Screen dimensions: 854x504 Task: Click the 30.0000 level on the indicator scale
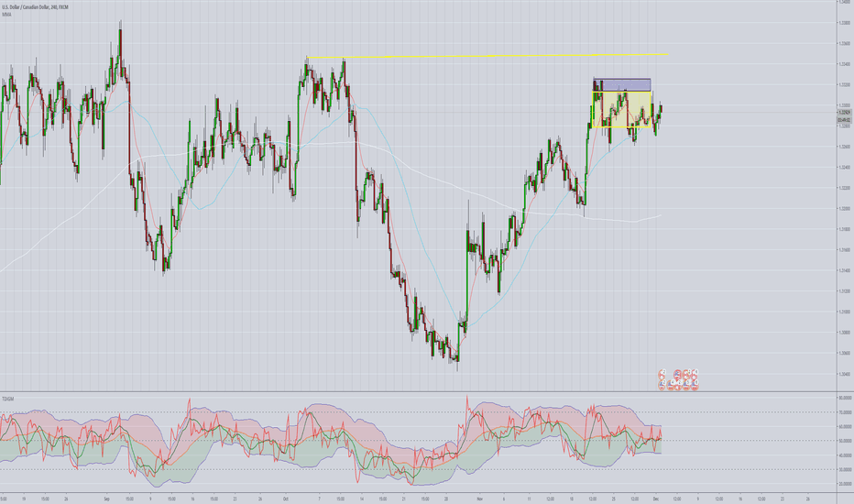coord(845,469)
